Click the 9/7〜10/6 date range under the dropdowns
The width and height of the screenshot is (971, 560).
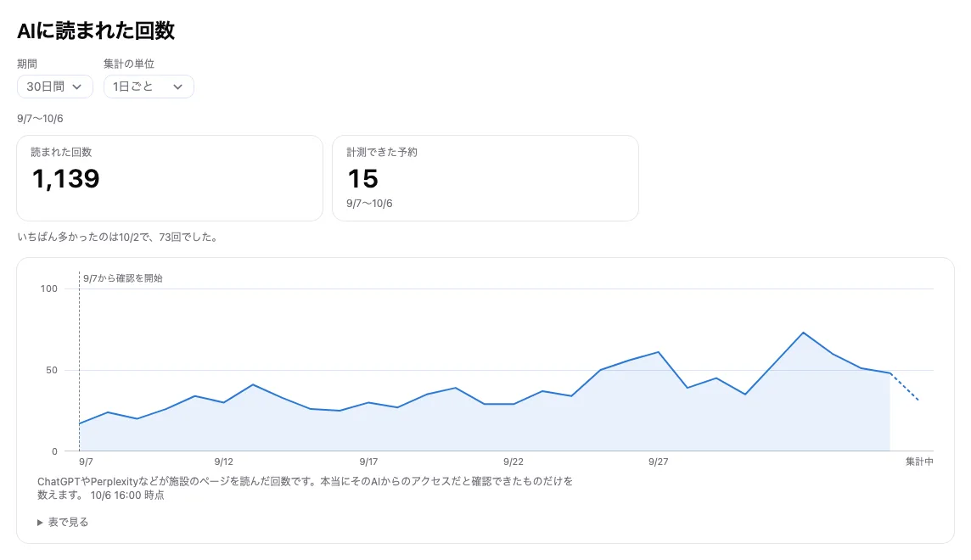(40, 119)
